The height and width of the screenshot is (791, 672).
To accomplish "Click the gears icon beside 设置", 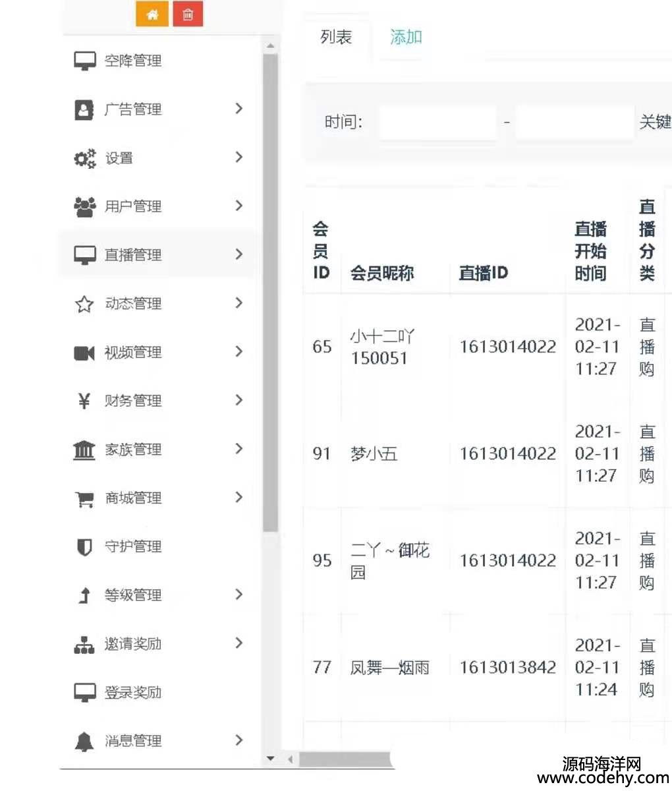I will point(84,158).
